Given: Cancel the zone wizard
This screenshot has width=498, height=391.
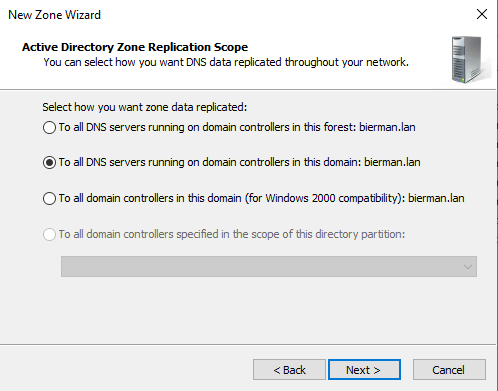Looking at the screenshot, I should 449,370.
